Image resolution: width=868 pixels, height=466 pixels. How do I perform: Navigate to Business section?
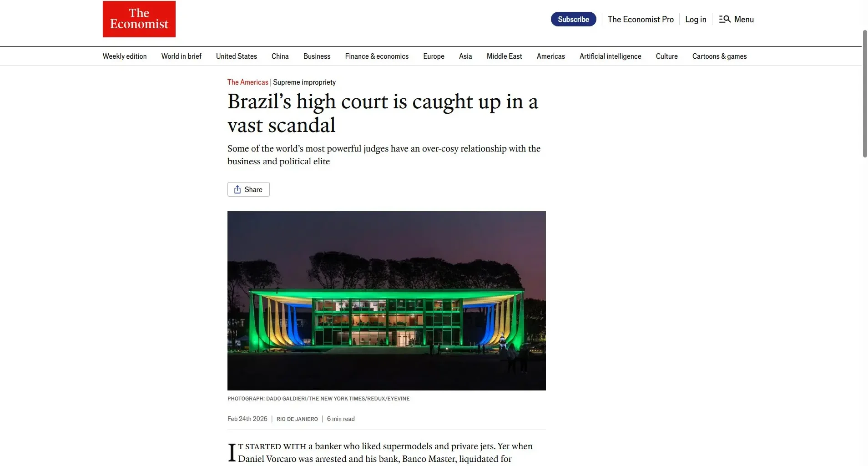pyautogui.click(x=317, y=56)
